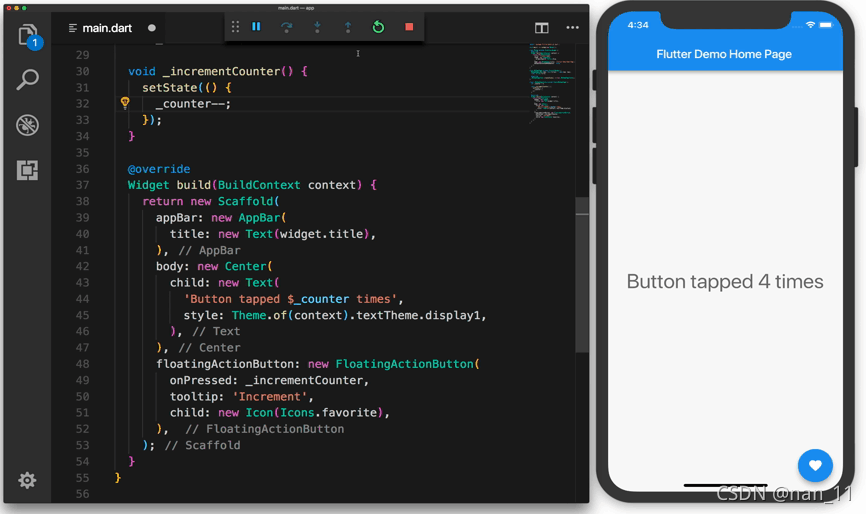
Task: Click the 'Button tapped $_counter times' string literal in the code
Action: point(291,299)
